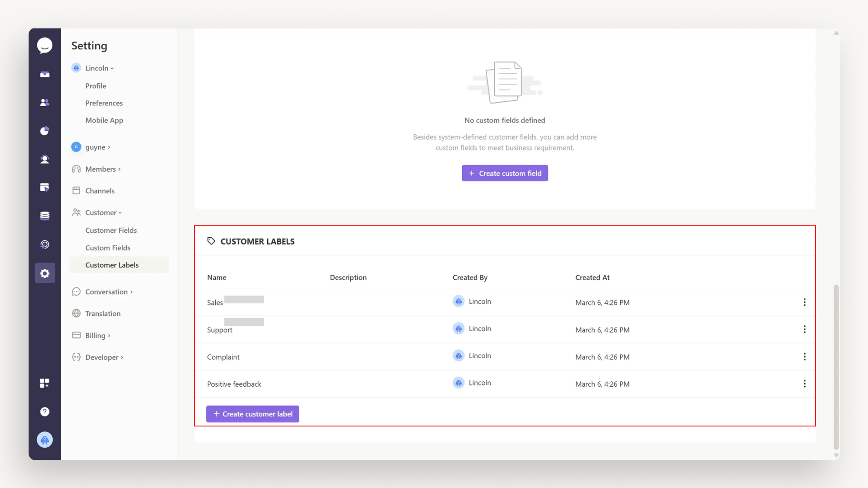The height and width of the screenshot is (488, 868).
Task: Open the Inbox icon in the sidebar
Action: [45, 74]
